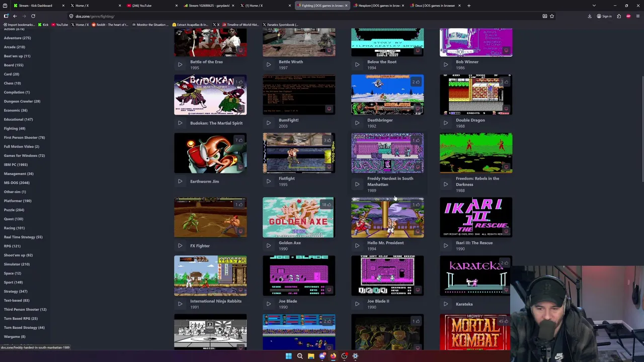The image size is (644, 362).
Task: Like Budokan thumbs-up badge
Action: (x=239, y=82)
